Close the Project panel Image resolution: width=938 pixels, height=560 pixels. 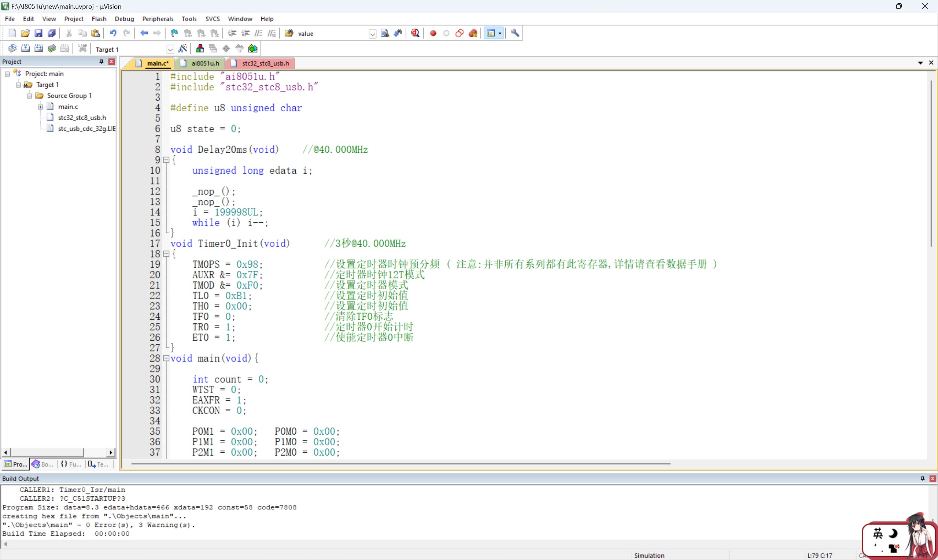tap(111, 62)
